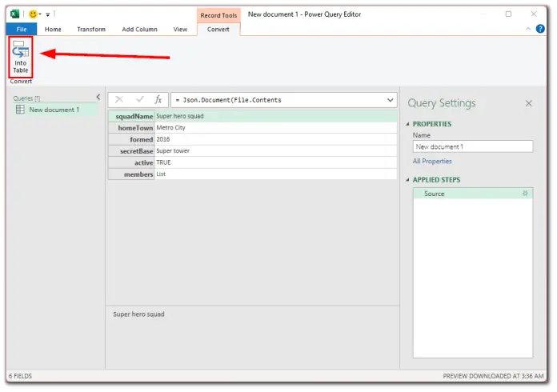Open the Quick Access Toolbar dropdown
Viewport: 557px width, 392px height.
pyautogui.click(x=48, y=14)
